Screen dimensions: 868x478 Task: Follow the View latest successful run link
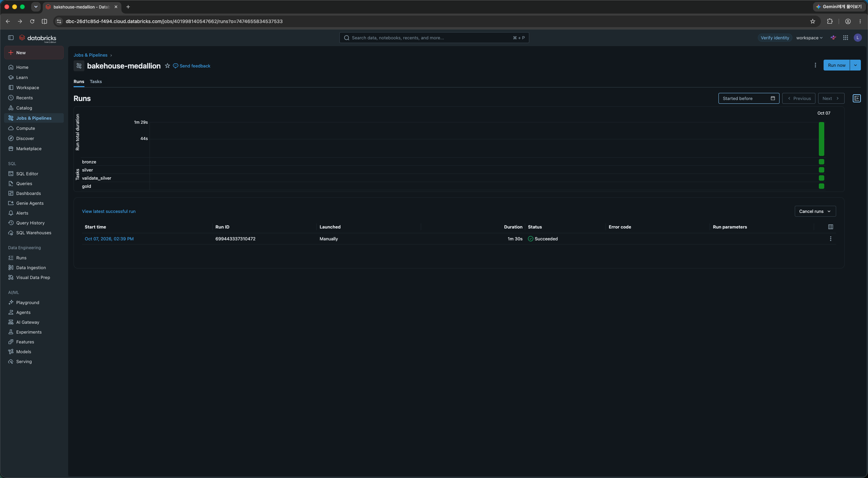coord(108,211)
